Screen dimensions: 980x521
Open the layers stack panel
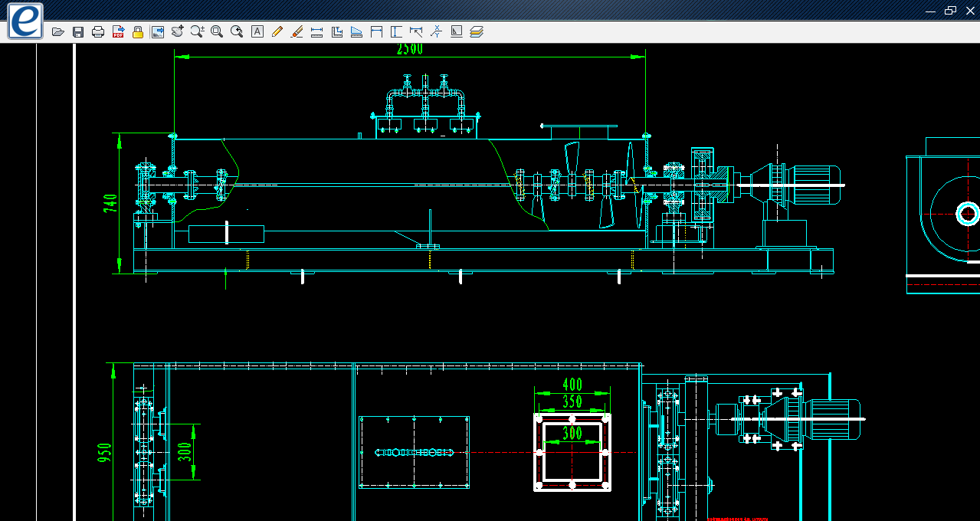[477, 31]
